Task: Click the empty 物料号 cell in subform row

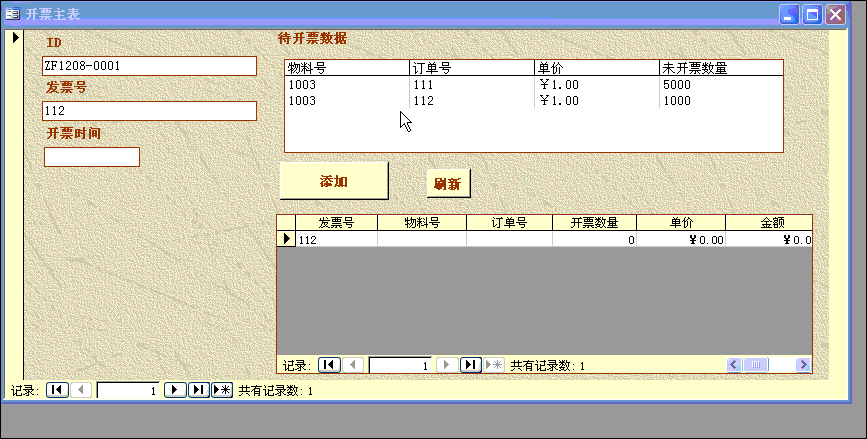Action: (x=422, y=239)
